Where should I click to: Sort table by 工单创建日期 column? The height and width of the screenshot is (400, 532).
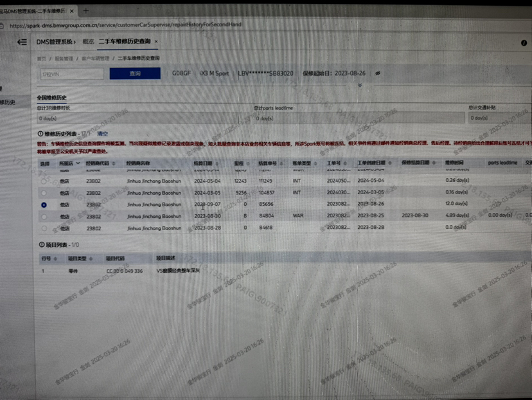coord(390,163)
